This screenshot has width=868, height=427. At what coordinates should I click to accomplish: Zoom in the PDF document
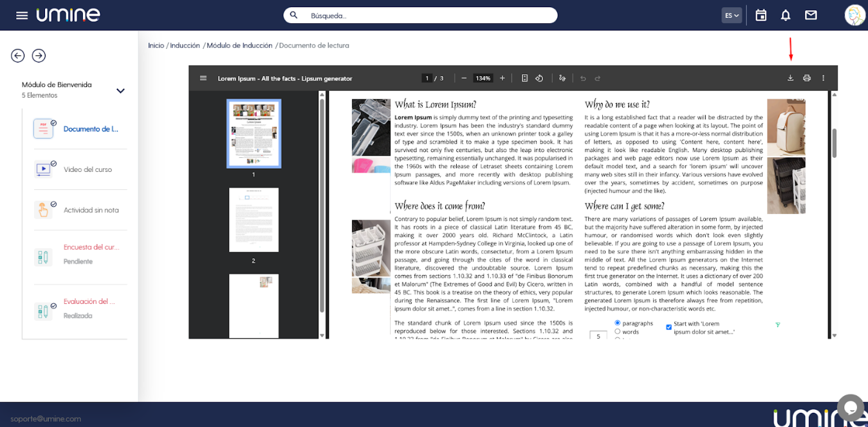[503, 78]
